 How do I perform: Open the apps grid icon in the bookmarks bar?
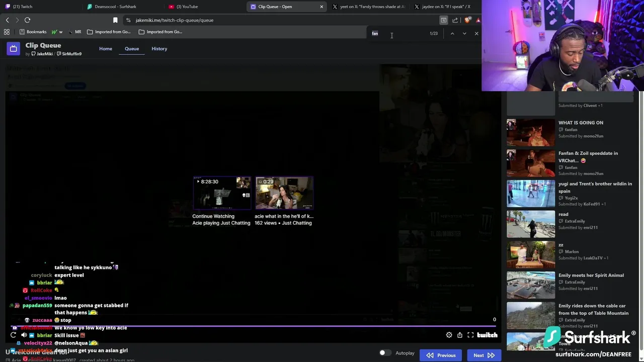coord(7,32)
